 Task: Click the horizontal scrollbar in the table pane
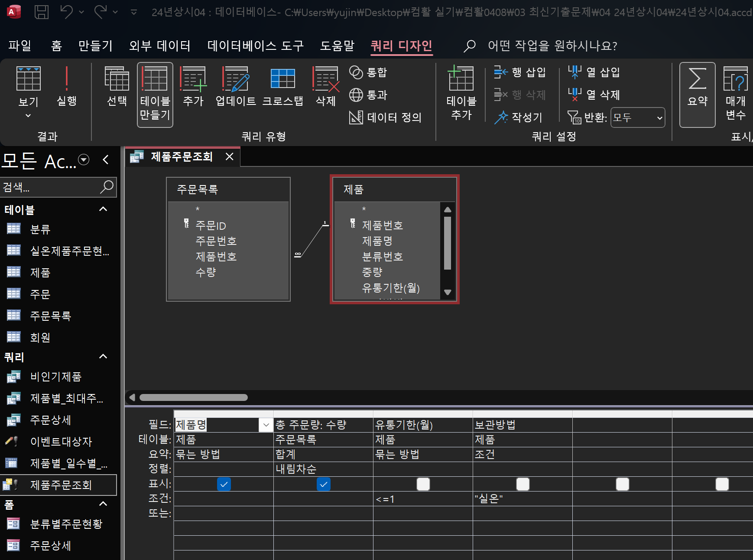click(x=194, y=397)
